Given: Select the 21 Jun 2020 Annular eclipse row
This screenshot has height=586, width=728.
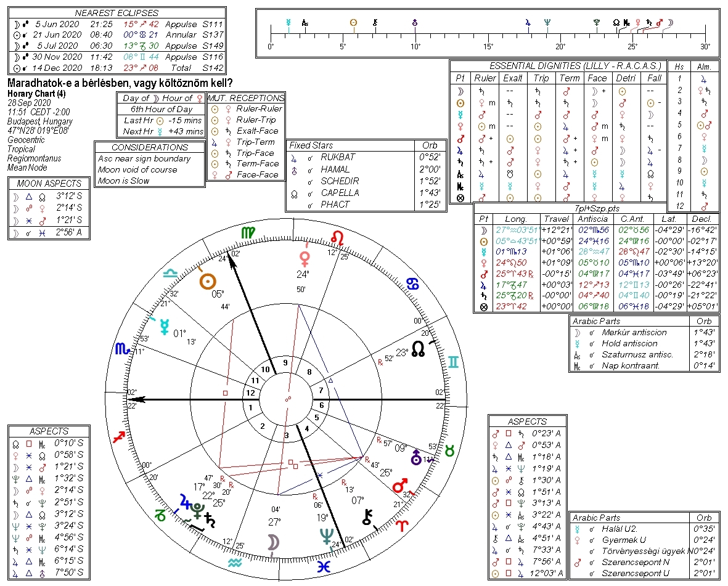Looking at the screenshot, I should (117, 35).
